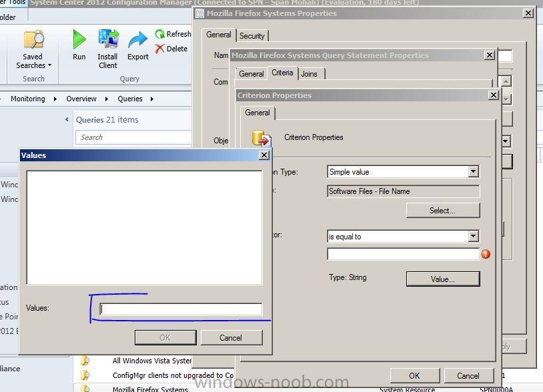Open the Criterion Type dropdown showing Simple value
Screen dimensions: 543x392
tap(473, 171)
